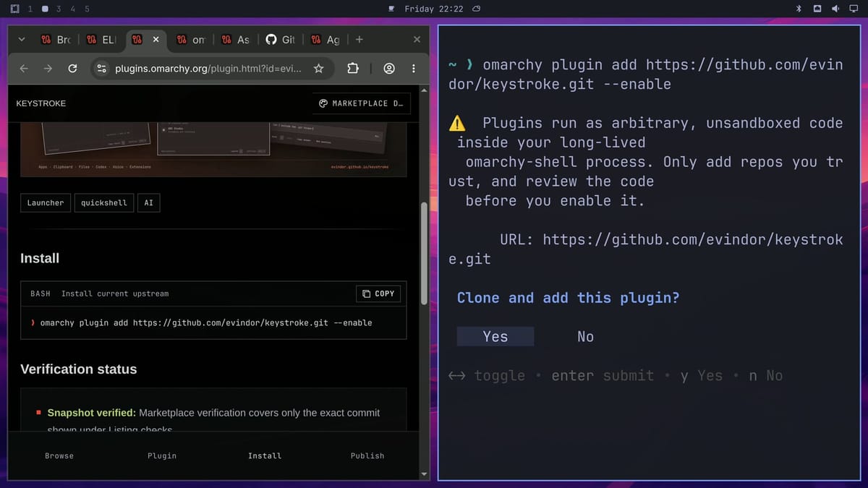Switch to workspace 3 in the top bar
Image resolution: width=868 pixels, height=488 pixels.
59,9
